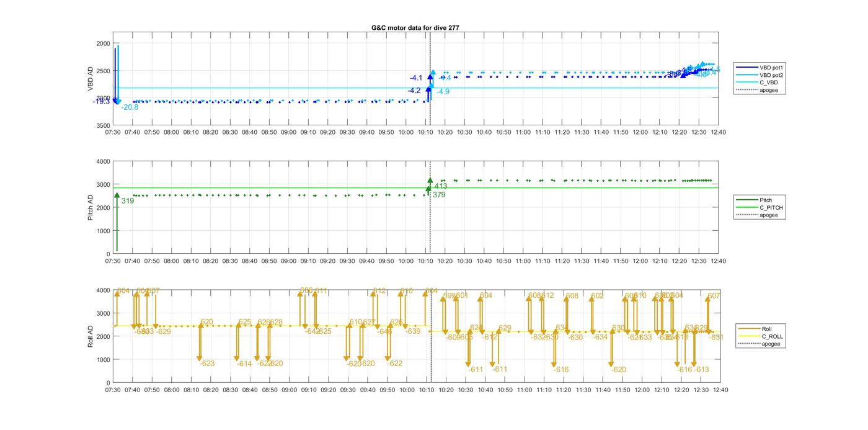Click the "10:10" tick on the VBD x-axis

(x=425, y=132)
